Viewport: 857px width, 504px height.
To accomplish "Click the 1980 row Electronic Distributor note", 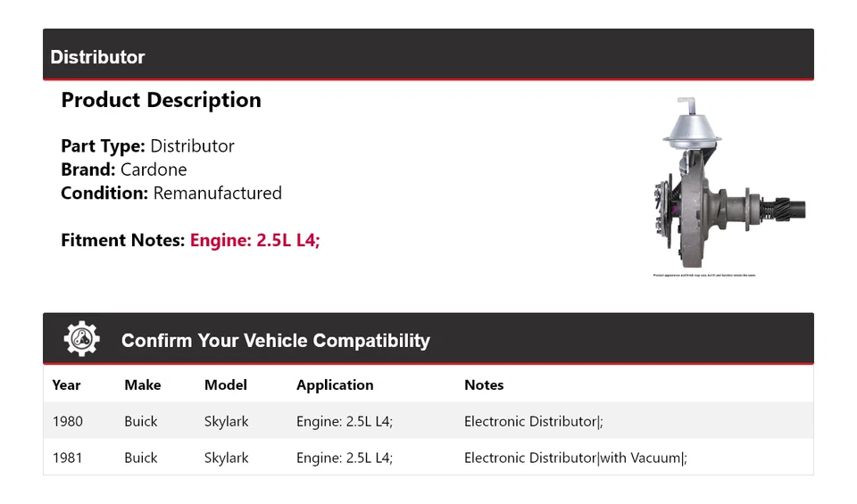I will (534, 422).
